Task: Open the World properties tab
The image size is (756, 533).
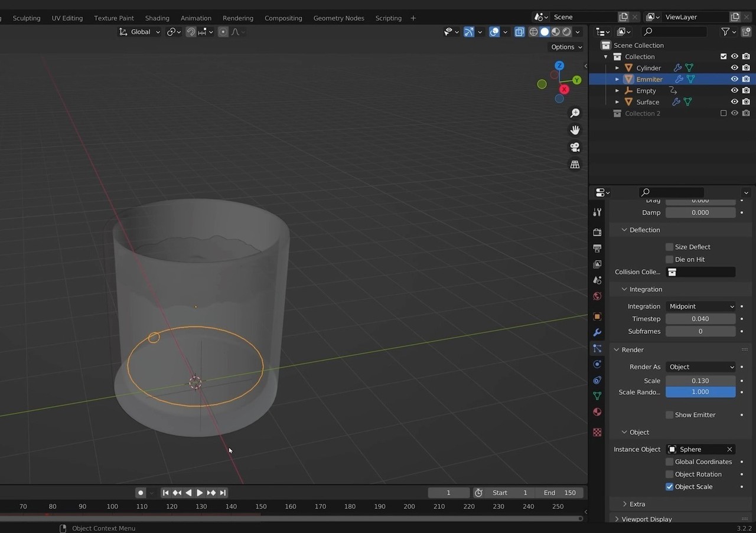Action: 597,296
